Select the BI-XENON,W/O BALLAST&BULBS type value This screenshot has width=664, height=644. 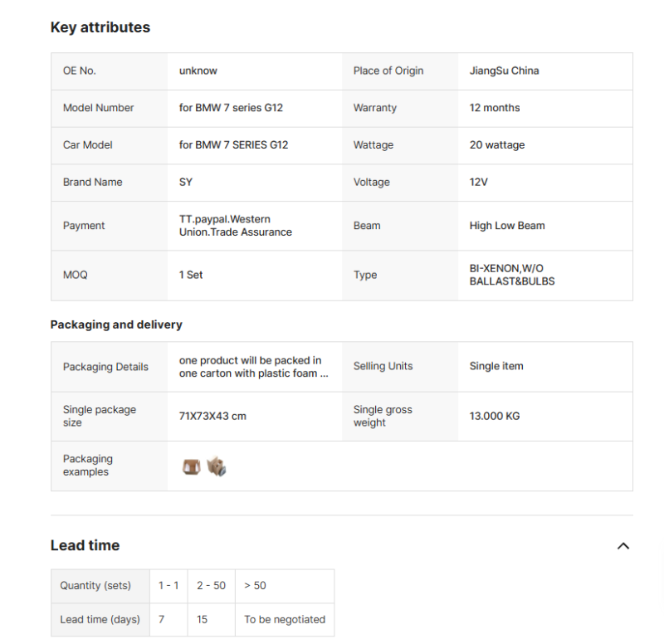point(512,275)
